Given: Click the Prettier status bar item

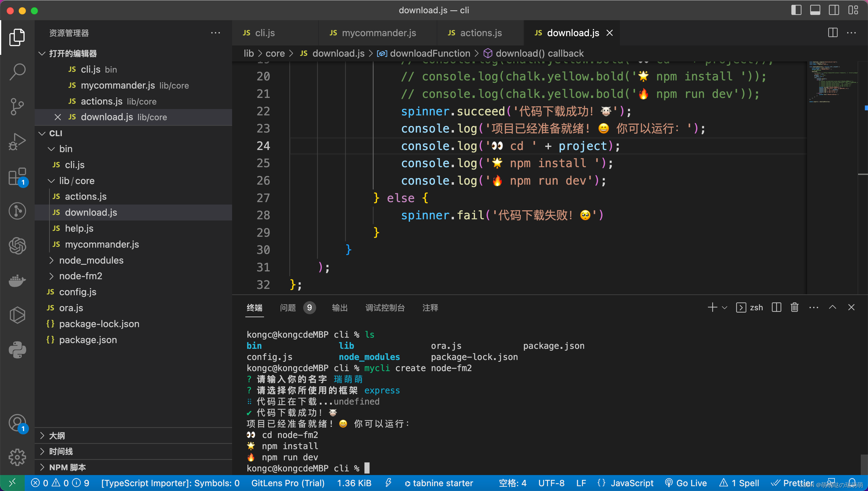Looking at the screenshot, I should click(x=792, y=483).
